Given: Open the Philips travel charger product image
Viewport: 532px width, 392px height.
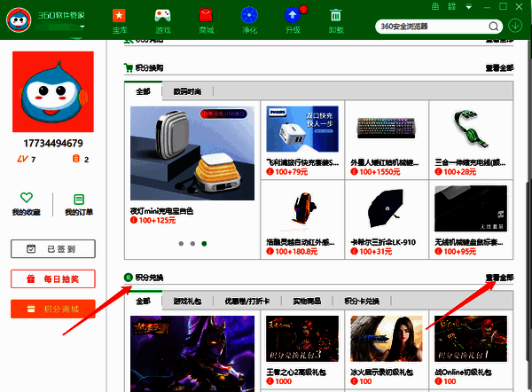Looking at the screenshot, I should pyautogui.click(x=302, y=129).
